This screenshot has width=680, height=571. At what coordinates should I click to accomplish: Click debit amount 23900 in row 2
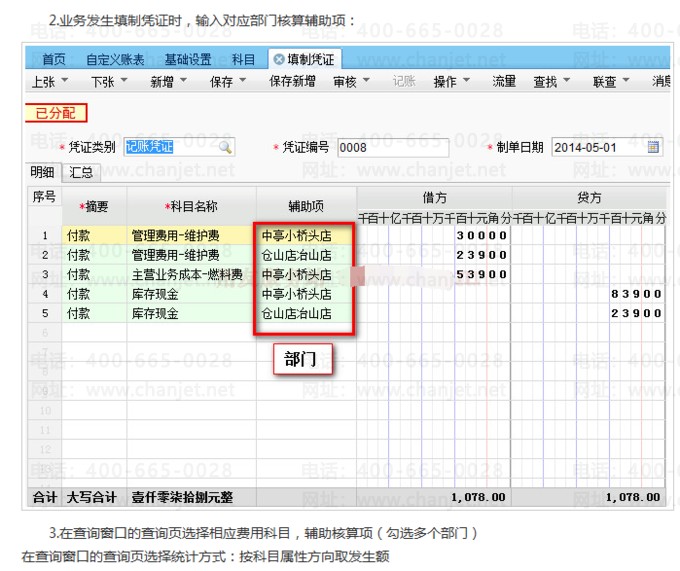(481, 255)
